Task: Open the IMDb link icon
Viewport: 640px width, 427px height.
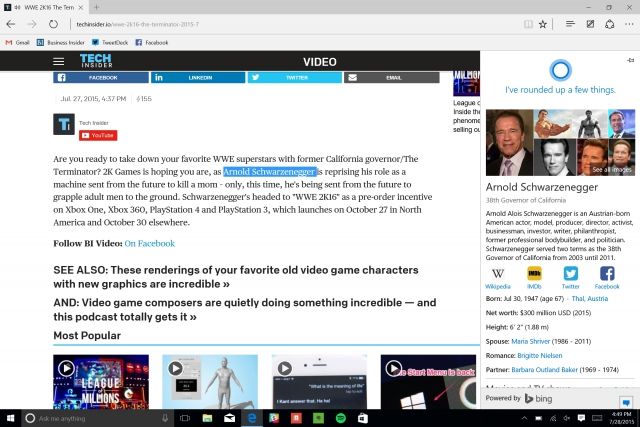Action: coord(534,276)
